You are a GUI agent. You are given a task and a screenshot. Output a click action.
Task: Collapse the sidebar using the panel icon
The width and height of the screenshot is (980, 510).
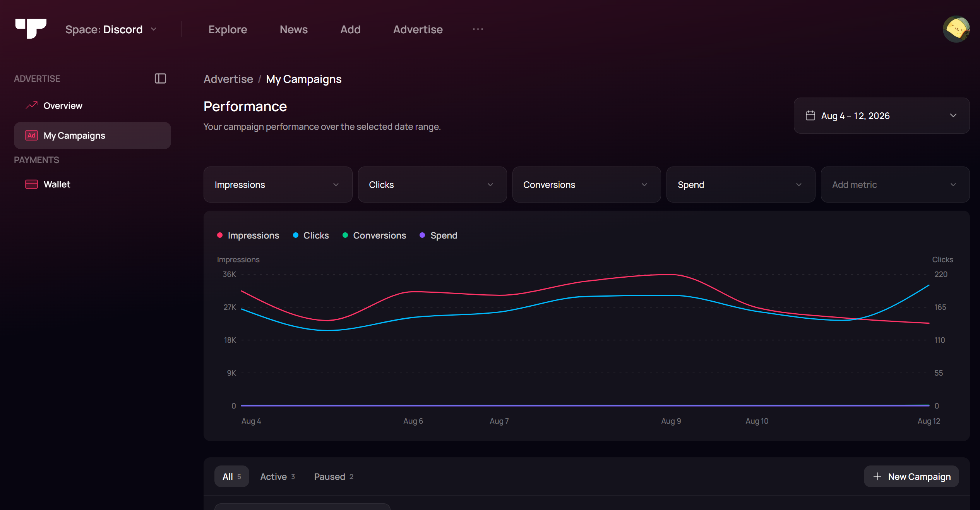[160, 79]
